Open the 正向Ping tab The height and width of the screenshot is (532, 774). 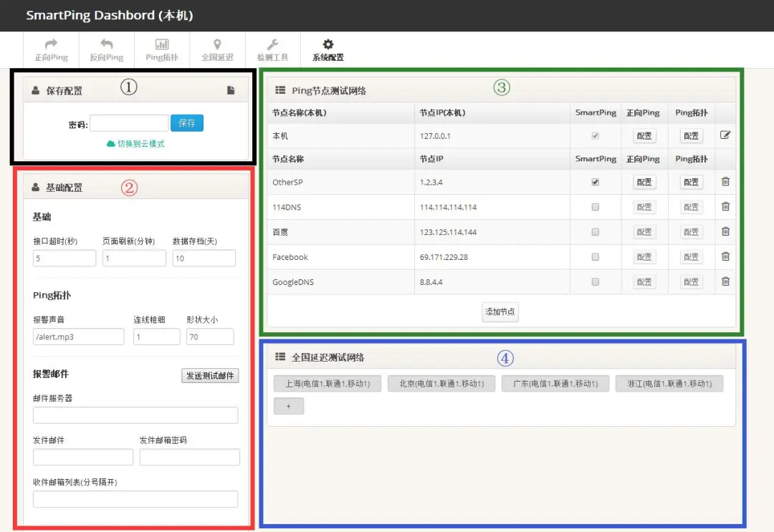[52, 50]
